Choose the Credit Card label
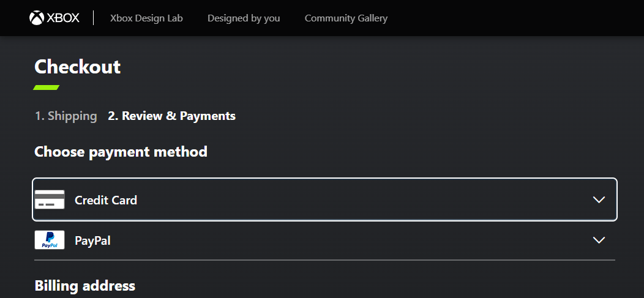This screenshot has width=644, height=298. click(106, 200)
